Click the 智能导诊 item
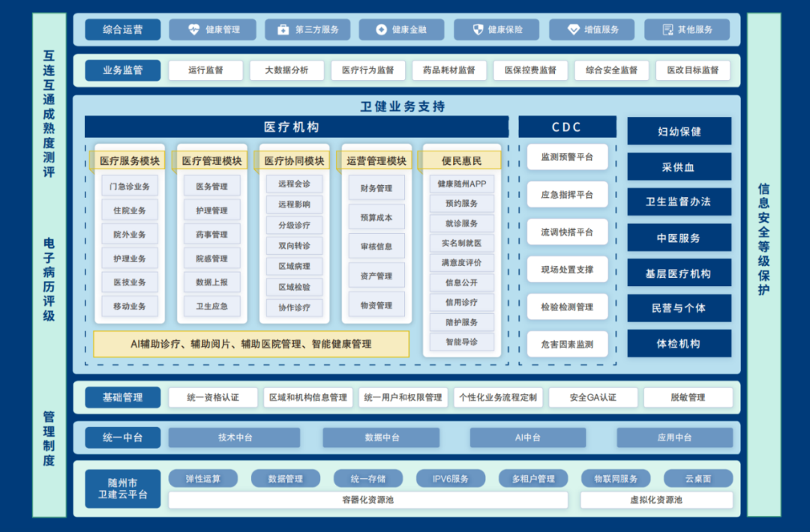This screenshot has width=810, height=532. tap(462, 342)
